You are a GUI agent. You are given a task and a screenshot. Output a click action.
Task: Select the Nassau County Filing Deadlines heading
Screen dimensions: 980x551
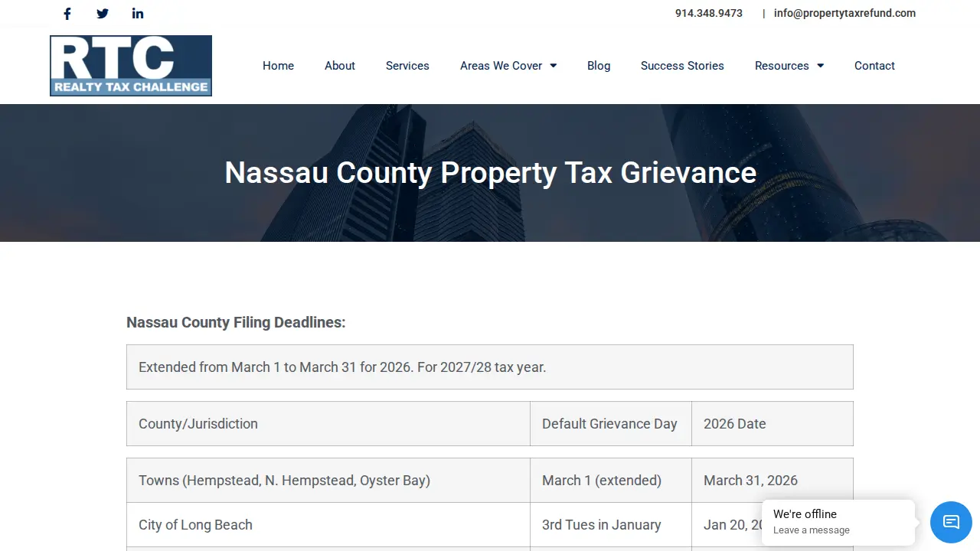[x=236, y=322]
